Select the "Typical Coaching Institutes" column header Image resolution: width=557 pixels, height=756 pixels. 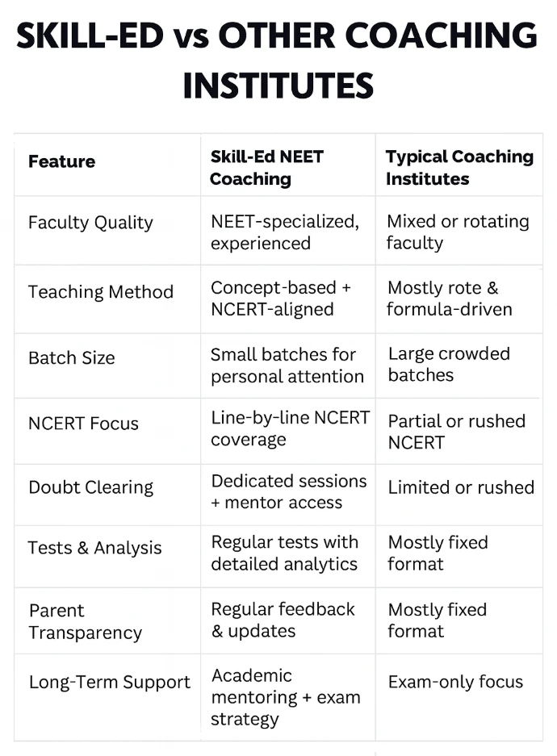point(459,168)
